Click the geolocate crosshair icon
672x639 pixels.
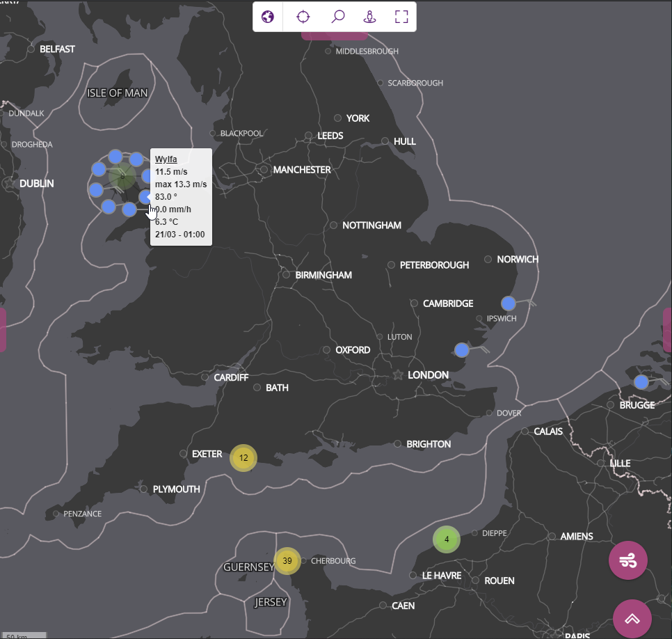(303, 17)
